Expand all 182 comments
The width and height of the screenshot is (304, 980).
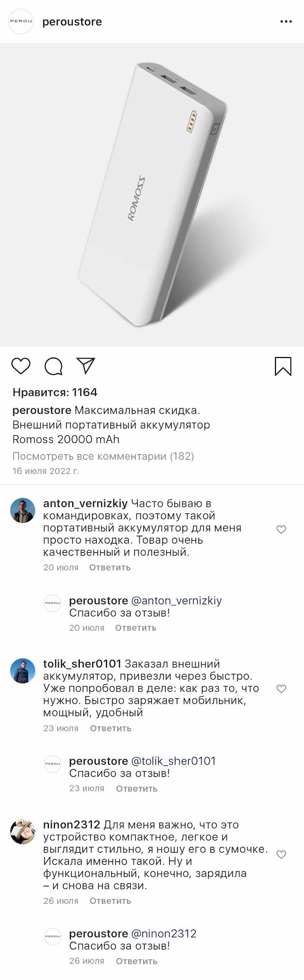pos(103,456)
